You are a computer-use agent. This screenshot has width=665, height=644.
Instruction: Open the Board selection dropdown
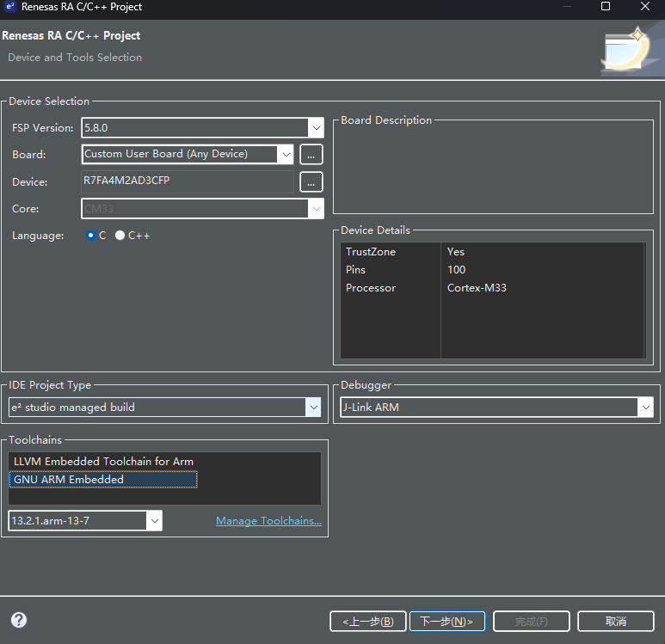click(x=286, y=155)
